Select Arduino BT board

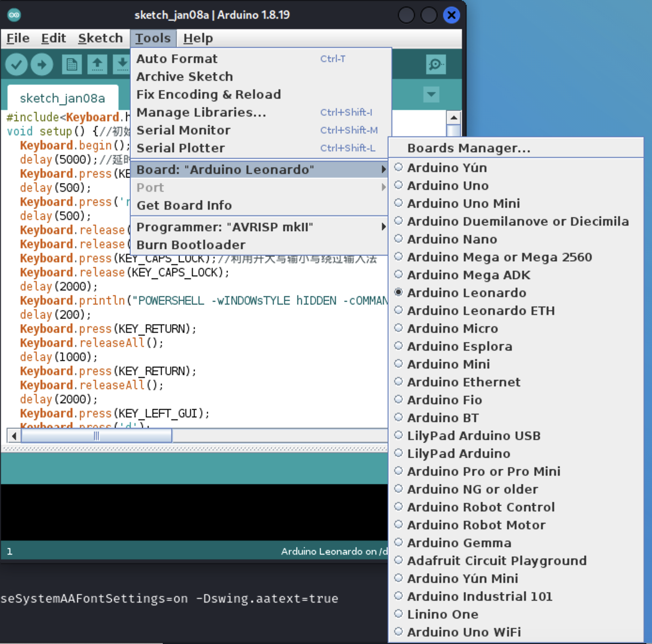click(x=516, y=418)
